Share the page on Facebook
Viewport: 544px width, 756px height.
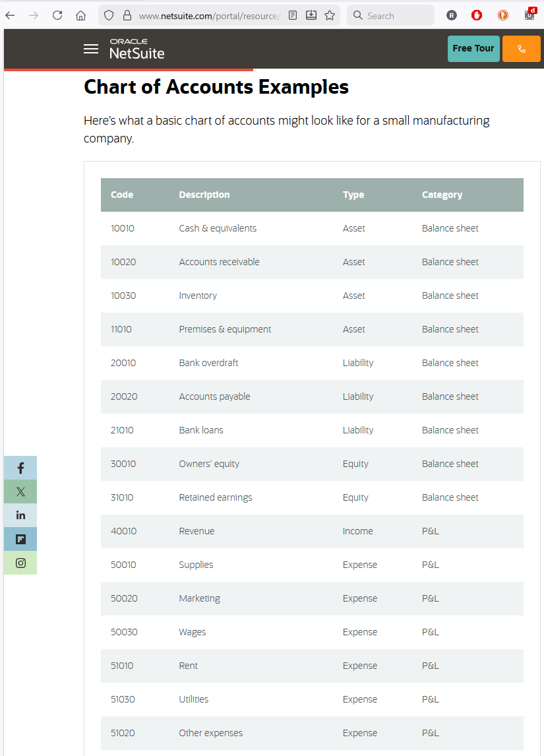20,468
